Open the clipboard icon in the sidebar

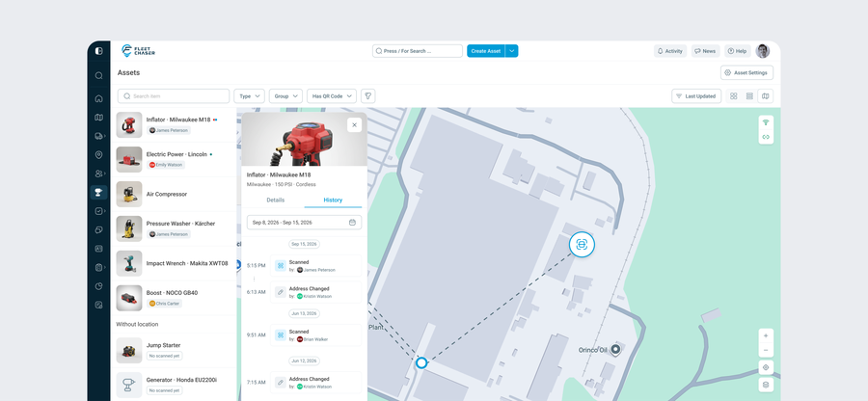point(98,267)
